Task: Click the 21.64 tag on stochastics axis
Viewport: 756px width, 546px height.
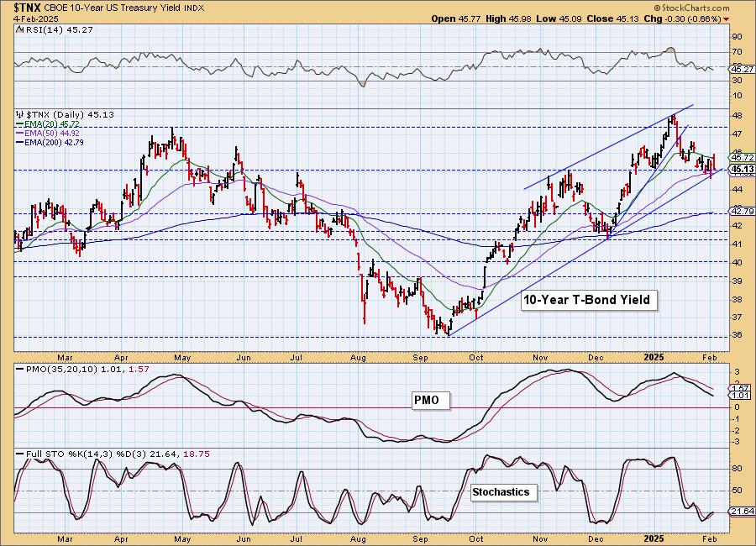Action: pyautogui.click(x=742, y=512)
